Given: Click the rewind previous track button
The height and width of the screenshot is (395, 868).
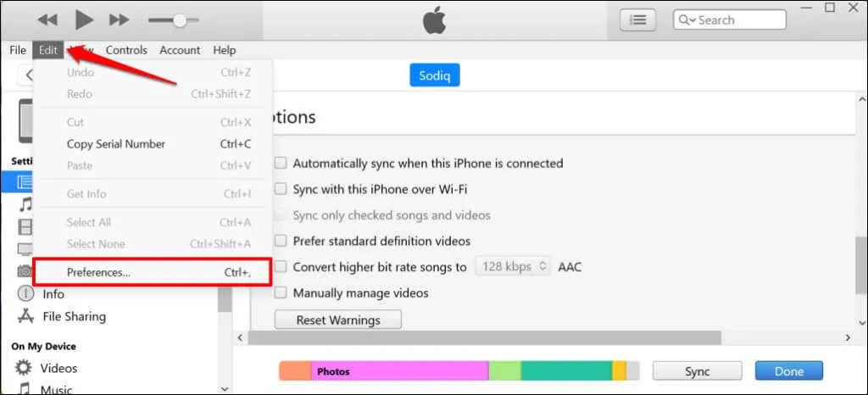Looking at the screenshot, I should pos(47,19).
